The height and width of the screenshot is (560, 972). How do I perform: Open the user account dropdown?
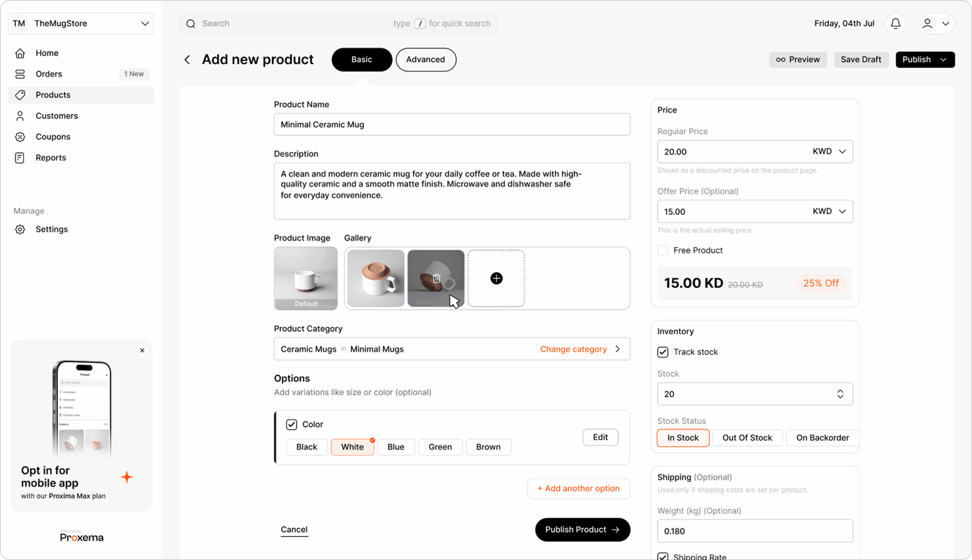(936, 24)
